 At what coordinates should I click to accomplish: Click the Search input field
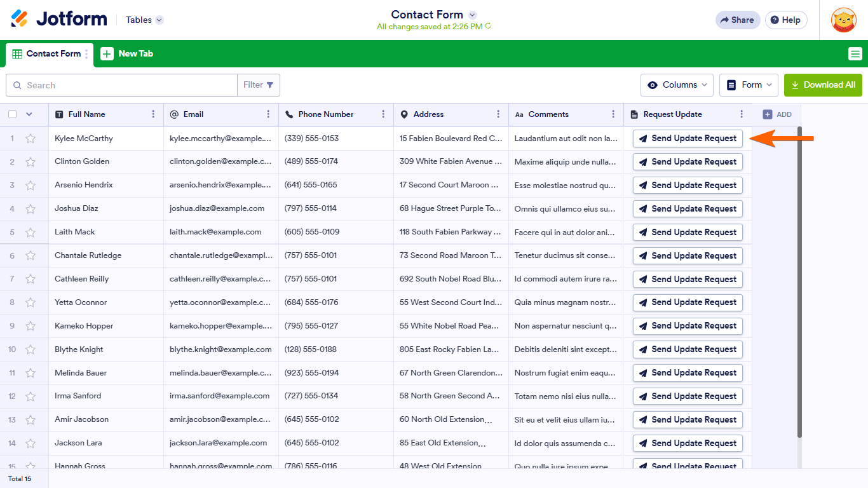tap(127, 85)
